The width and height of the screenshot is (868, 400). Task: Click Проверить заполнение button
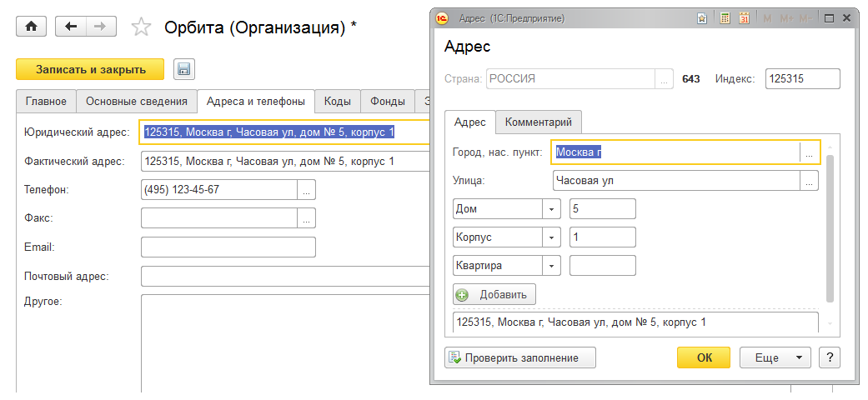click(520, 357)
